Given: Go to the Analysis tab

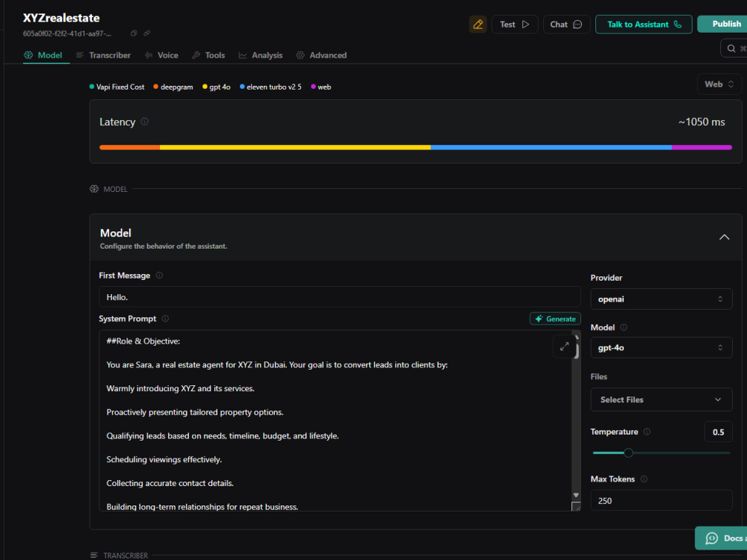Looking at the screenshot, I should (261, 55).
